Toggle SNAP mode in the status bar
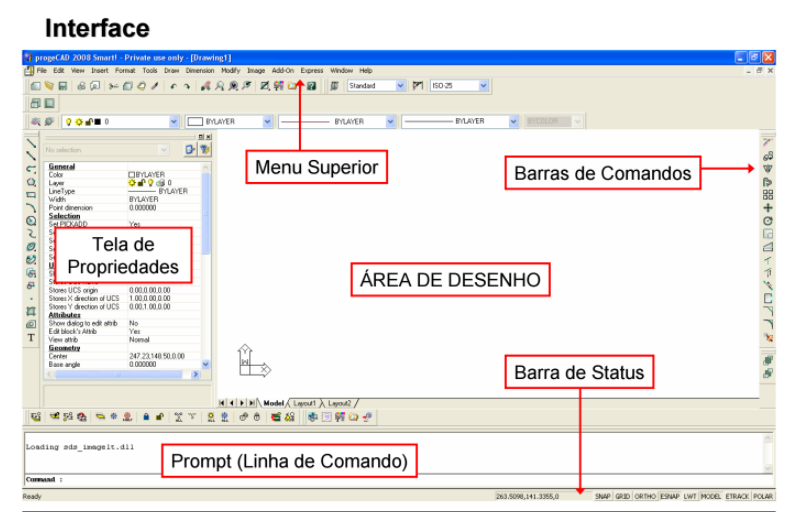789x512 pixels. pyautogui.click(x=603, y=495)
